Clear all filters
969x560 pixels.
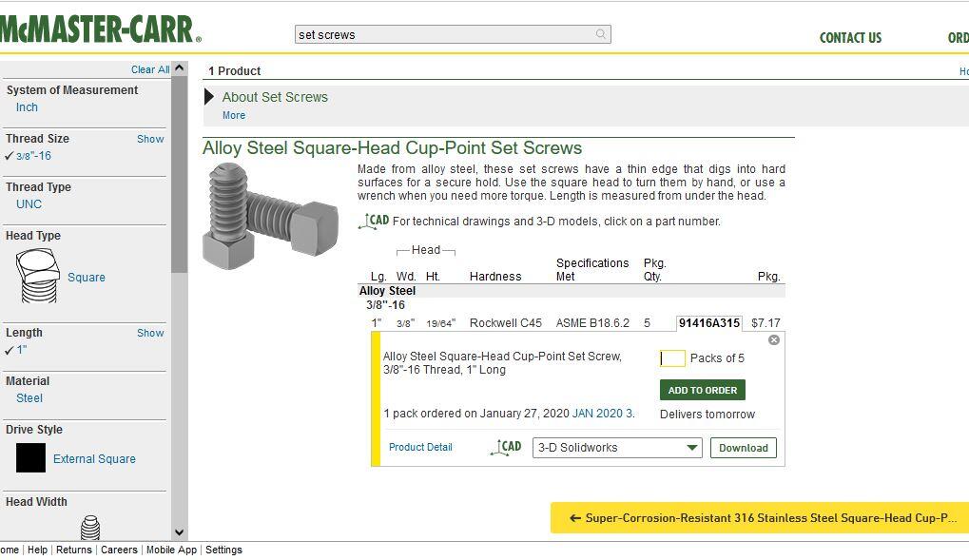[x=150, y=69]
